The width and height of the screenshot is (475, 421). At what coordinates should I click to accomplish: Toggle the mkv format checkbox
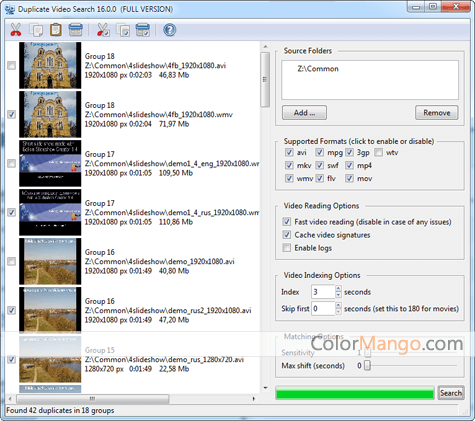tap(289, 165)
